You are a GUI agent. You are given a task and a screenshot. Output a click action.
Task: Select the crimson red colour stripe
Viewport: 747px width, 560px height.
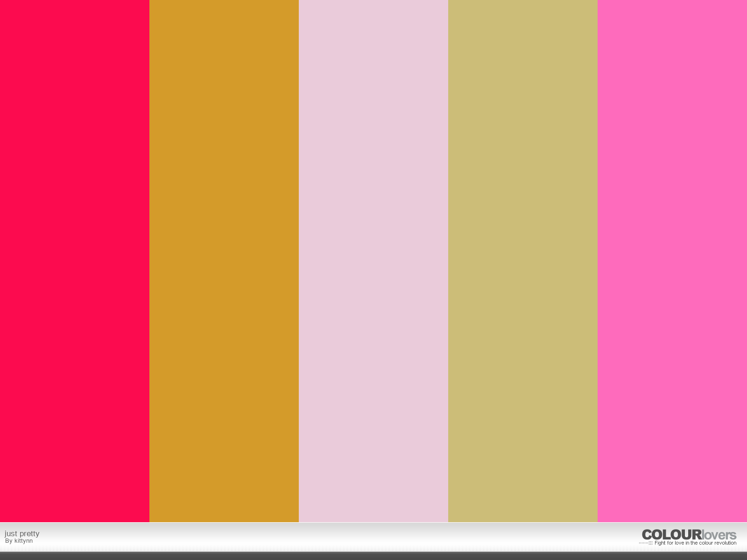point(75,261)
